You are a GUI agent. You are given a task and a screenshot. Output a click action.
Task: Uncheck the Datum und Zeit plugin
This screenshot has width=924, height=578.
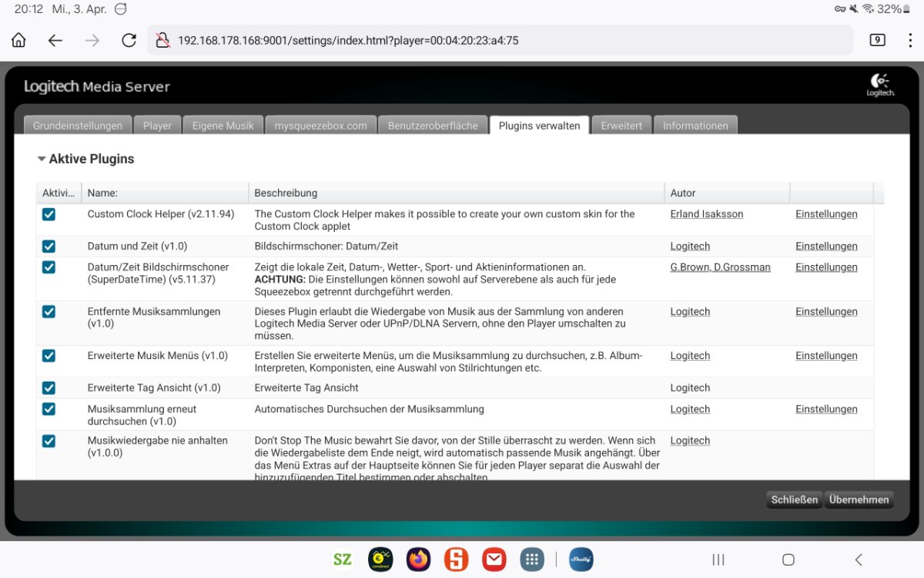tap(49, 247)
